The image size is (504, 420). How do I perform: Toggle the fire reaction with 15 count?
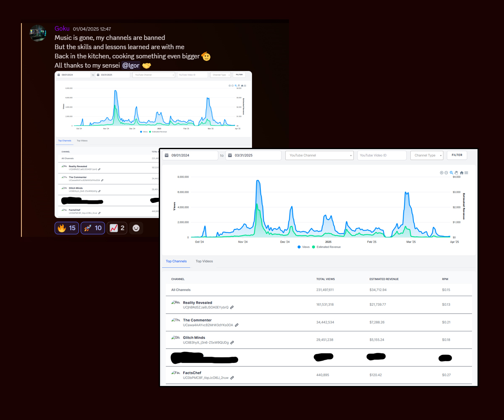pos(67,228)
